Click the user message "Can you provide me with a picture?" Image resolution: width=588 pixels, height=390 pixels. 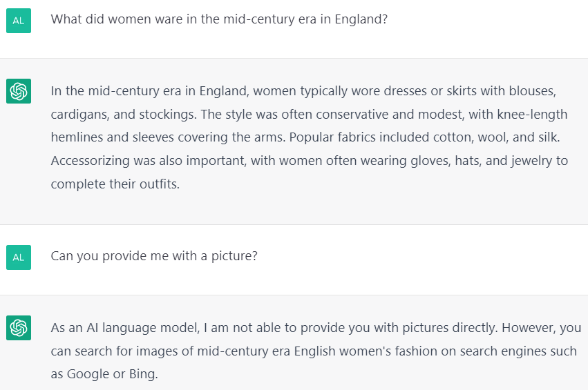point(154,256)
